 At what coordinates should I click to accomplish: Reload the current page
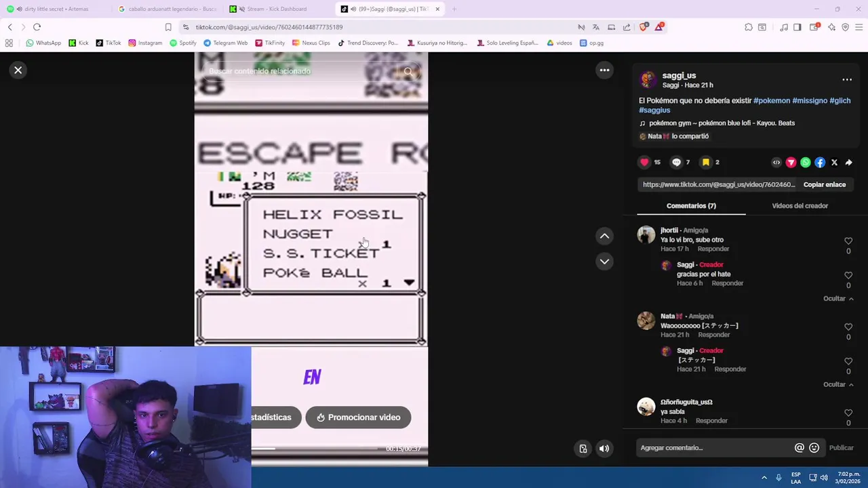pos(37,27)
